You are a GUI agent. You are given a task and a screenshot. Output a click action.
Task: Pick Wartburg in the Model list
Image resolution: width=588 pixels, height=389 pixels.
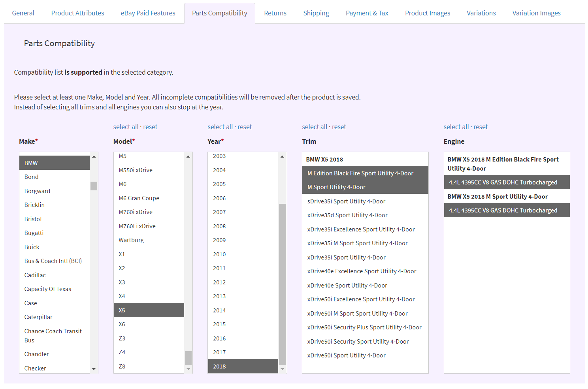(149, 240)
